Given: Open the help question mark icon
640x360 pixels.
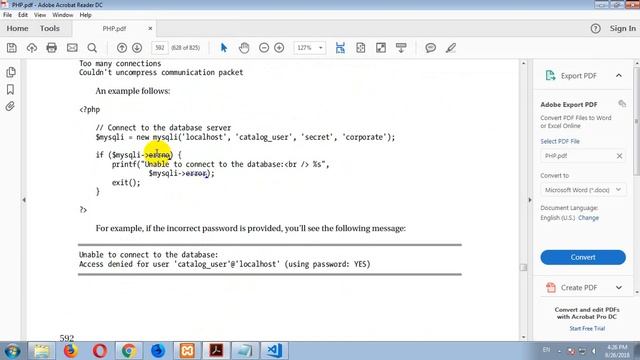Looking at the screenshot, I should point(596,29).
